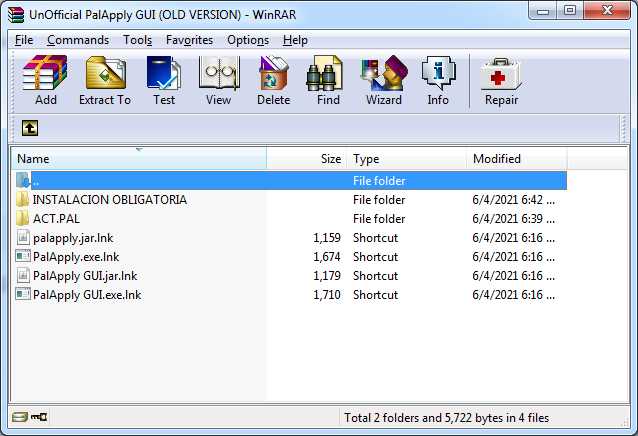Viewport: 638px width, 436px height.
Task: Click the modified date 6/4/2021 6:42
Action: [x=513, y=200]
